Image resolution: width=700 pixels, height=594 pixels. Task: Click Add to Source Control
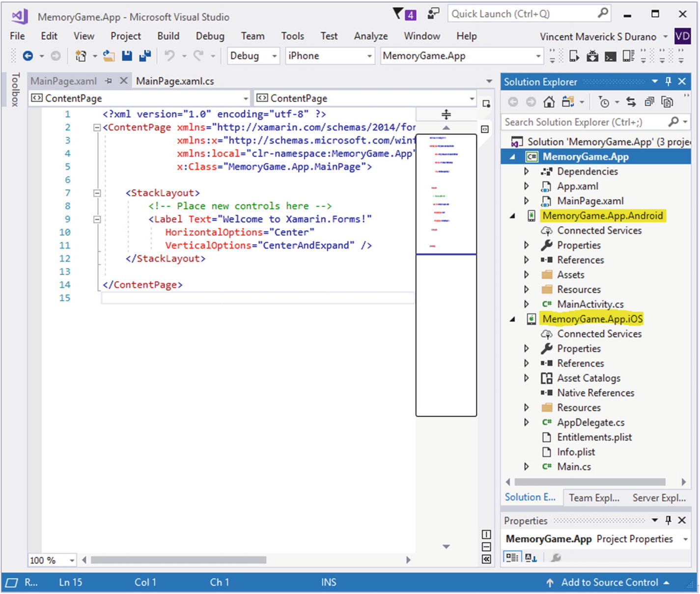609,583
